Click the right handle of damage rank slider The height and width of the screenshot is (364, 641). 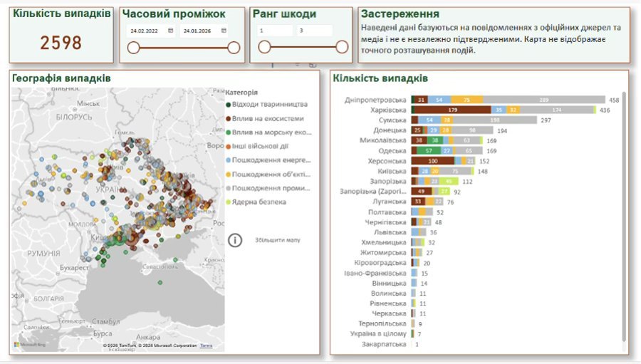(x=342, y=47)
